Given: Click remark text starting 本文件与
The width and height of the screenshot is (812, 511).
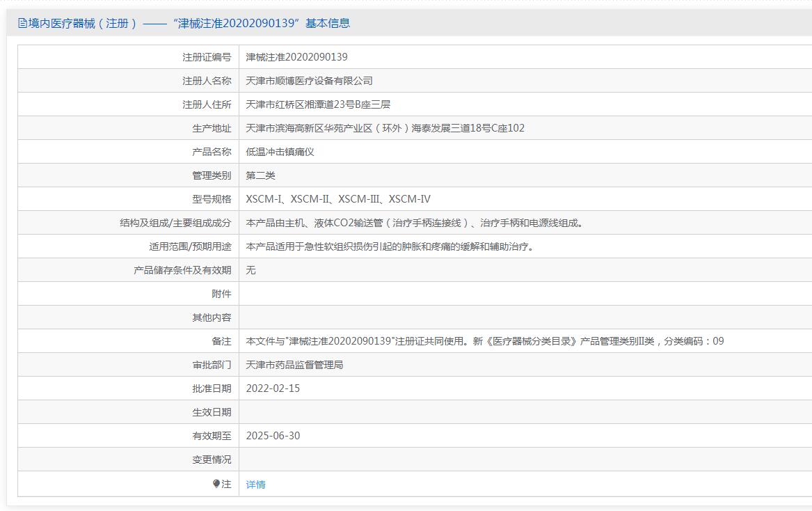Looking at the screenshot, I should coord(485,341).
